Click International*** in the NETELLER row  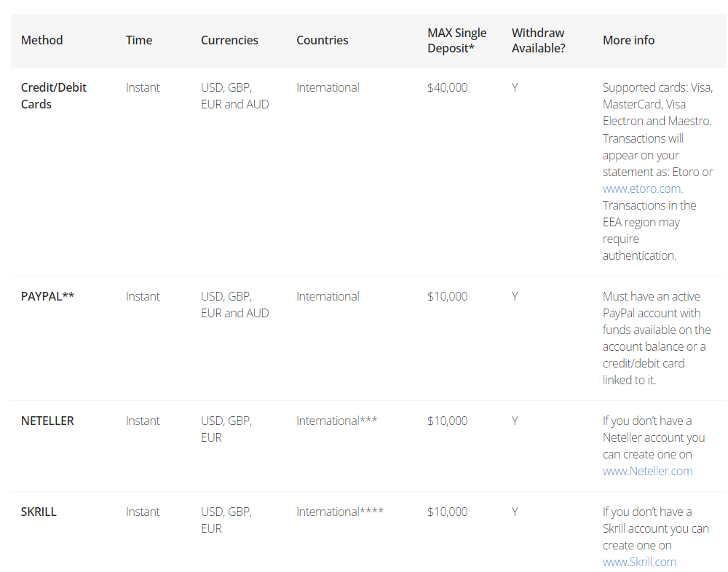coord(336,421)
